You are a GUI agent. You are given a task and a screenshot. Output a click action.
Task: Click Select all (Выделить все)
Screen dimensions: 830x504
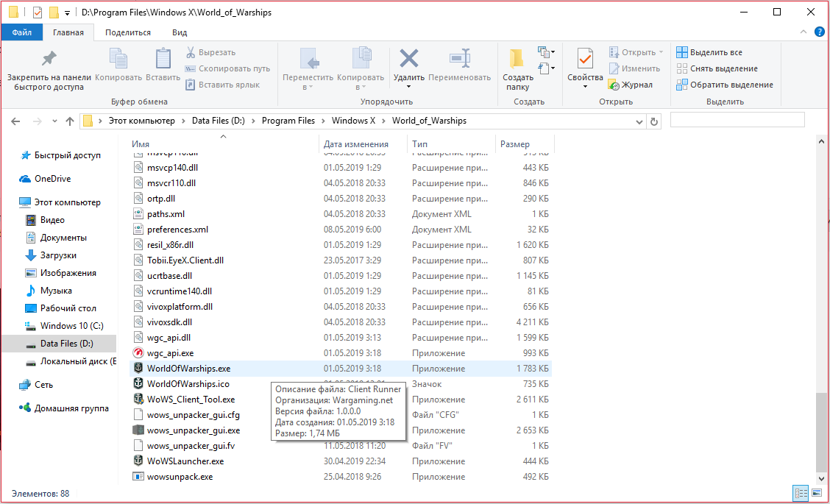click(709, 52)
